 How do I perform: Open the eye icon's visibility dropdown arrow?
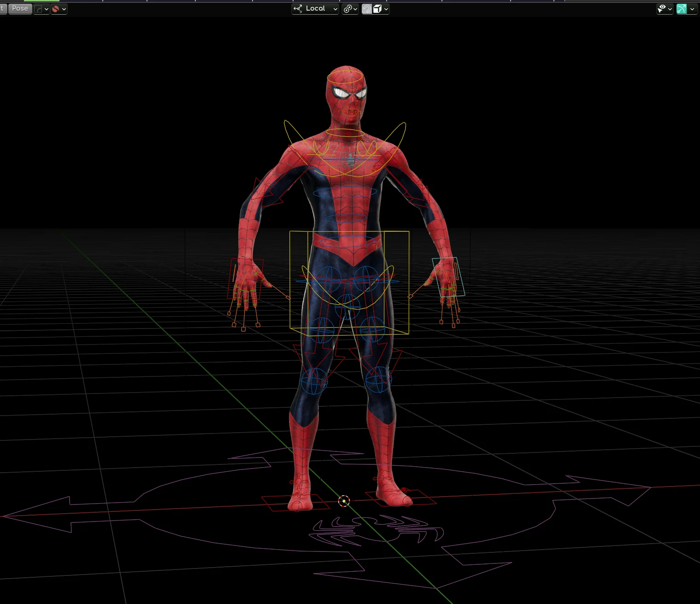coord(670,9)
